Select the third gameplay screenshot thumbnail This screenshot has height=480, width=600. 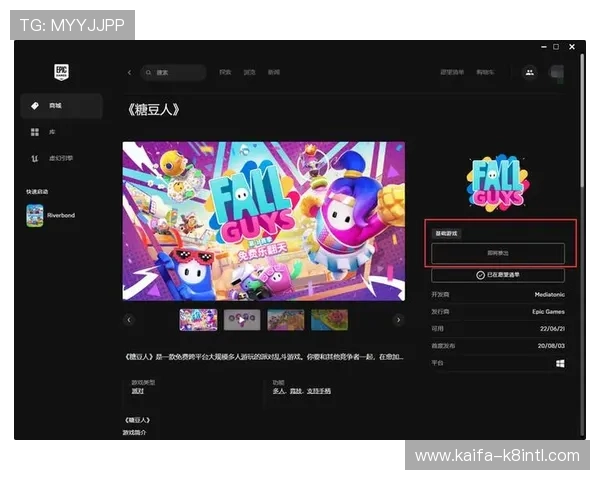[x=286, y=320]
